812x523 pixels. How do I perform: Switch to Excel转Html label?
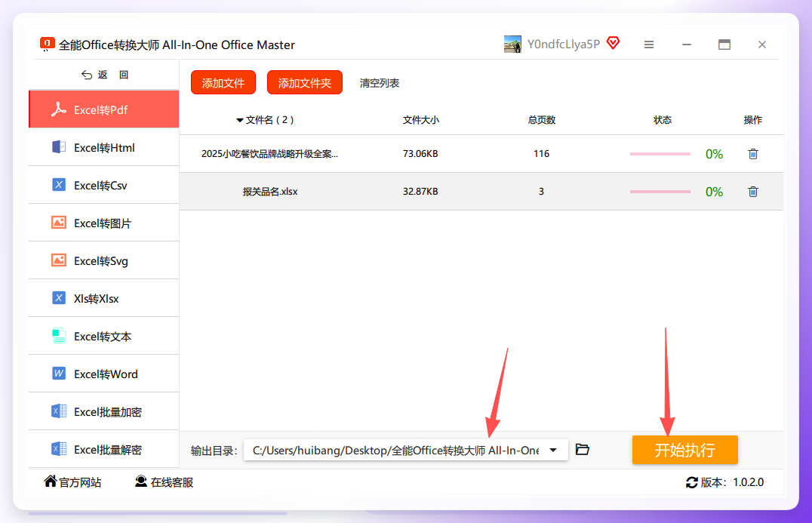click(x=104, y=148)
